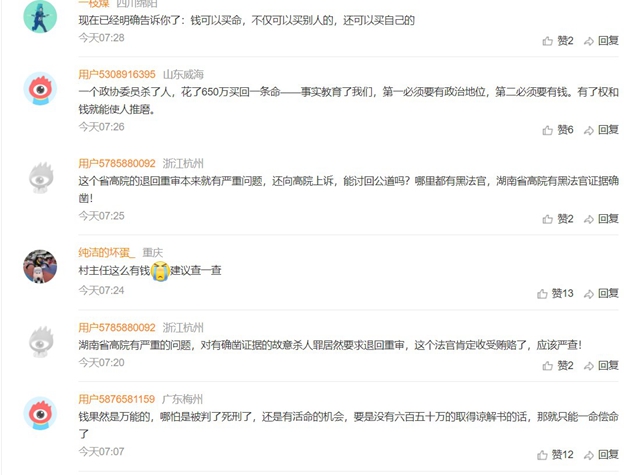
Task: Like the 07:25 comment from 浙江杭州
Action: pos(558,219)
